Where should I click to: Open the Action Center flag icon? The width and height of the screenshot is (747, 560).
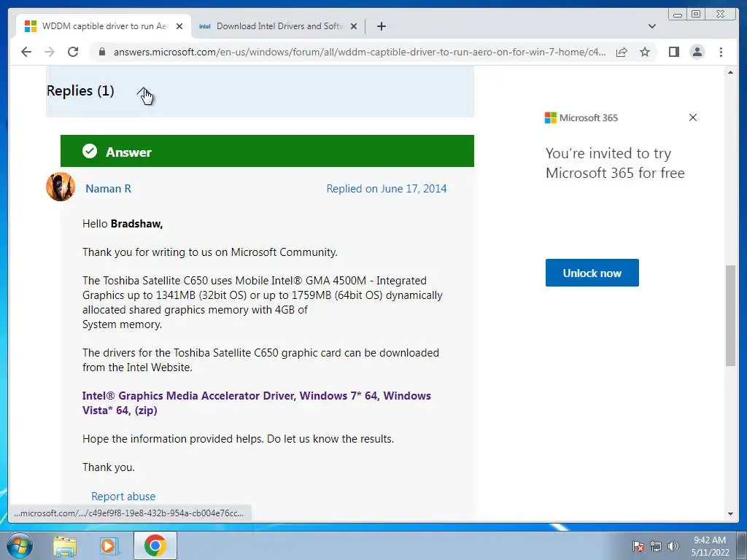pyautogui.click(x=638, y=546)
